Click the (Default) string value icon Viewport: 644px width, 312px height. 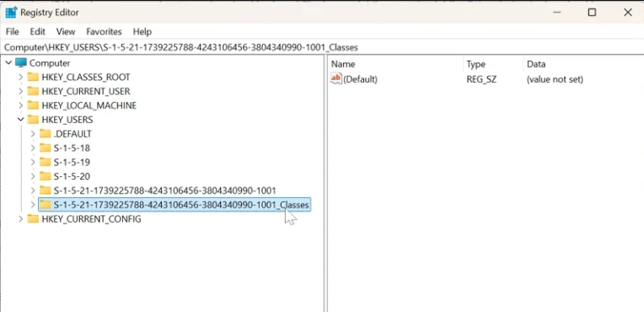point(336,78)
